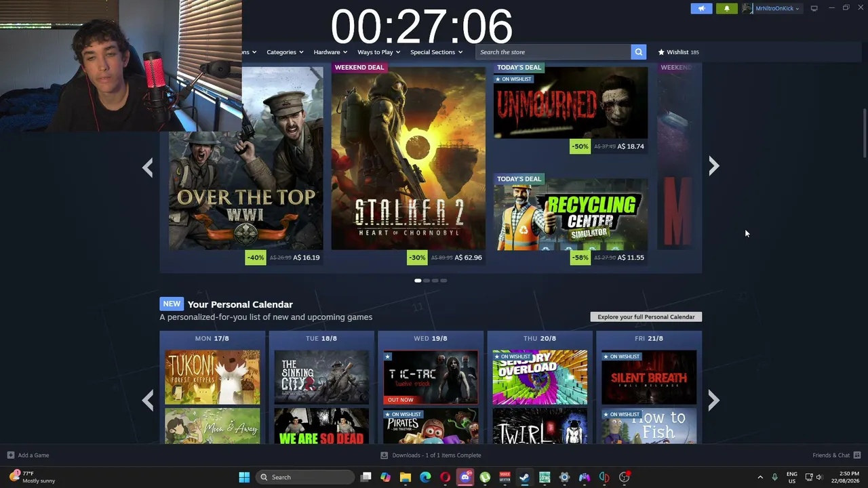Open Friends & Chat text link
Screen dimensions: 868x488
[x=831, y=455]
